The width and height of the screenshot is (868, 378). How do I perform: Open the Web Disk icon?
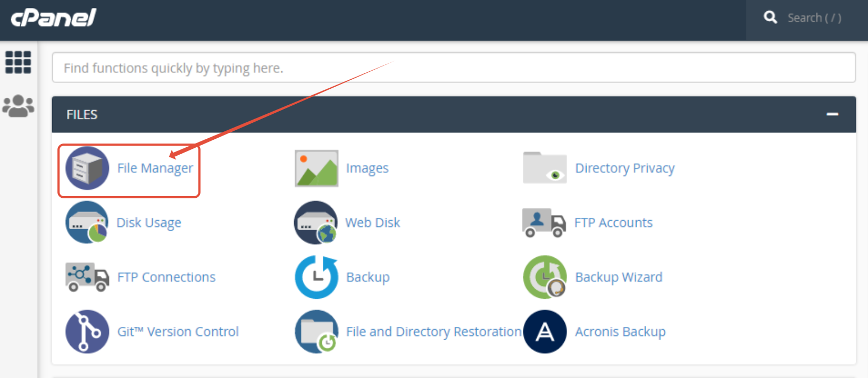(x=316, y=222)
